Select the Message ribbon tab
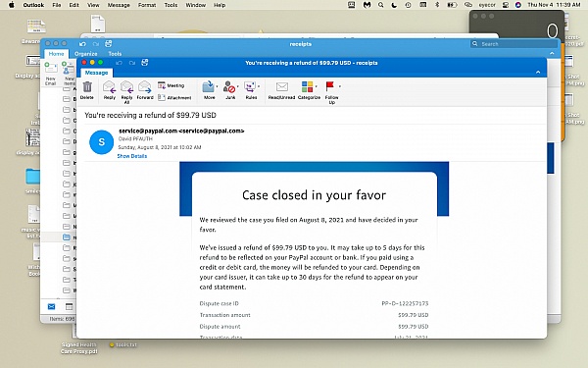588x368 pixels. [x=96, y=73]
